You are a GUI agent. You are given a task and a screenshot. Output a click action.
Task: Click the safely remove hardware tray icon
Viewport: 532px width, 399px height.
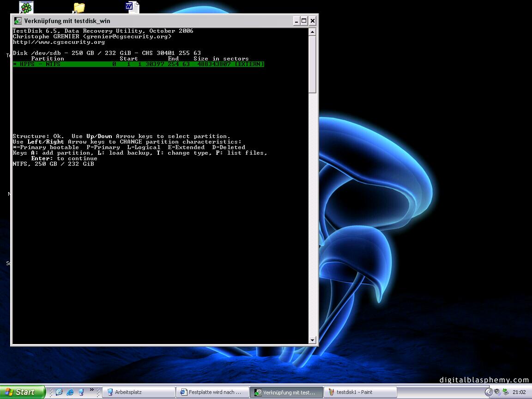[x=506, y=392]
